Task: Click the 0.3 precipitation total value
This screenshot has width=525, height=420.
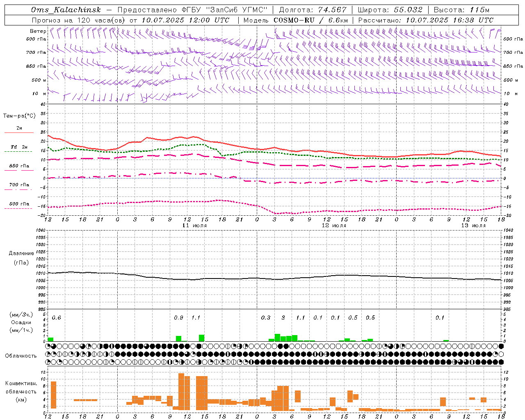Action: (x=266, y=318)
